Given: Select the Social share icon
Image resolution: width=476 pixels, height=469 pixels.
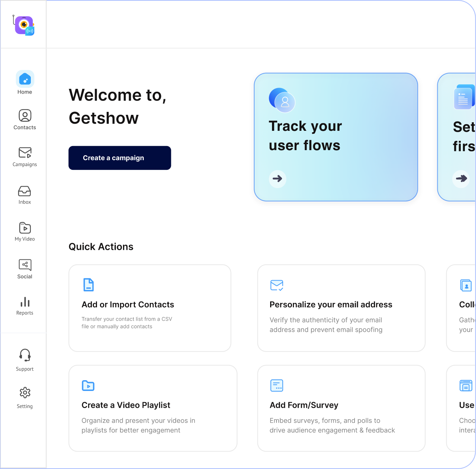Looking at the screenshot, I should coord(25,265).
